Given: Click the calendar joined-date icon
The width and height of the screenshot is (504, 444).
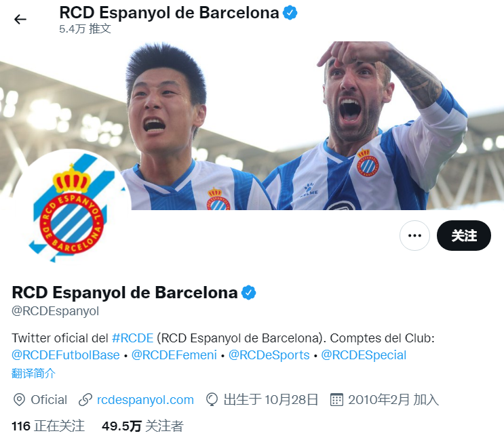Looking at the screenshot, I should 336,400.
